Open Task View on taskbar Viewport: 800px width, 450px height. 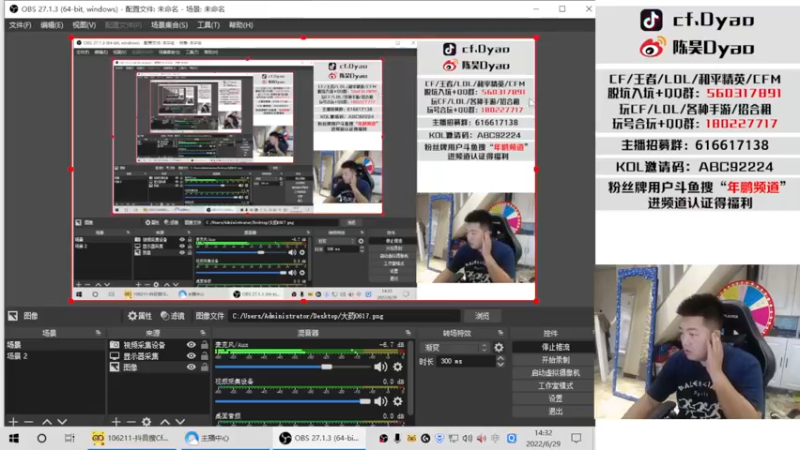pyautogui.click(x=69, y=438)
